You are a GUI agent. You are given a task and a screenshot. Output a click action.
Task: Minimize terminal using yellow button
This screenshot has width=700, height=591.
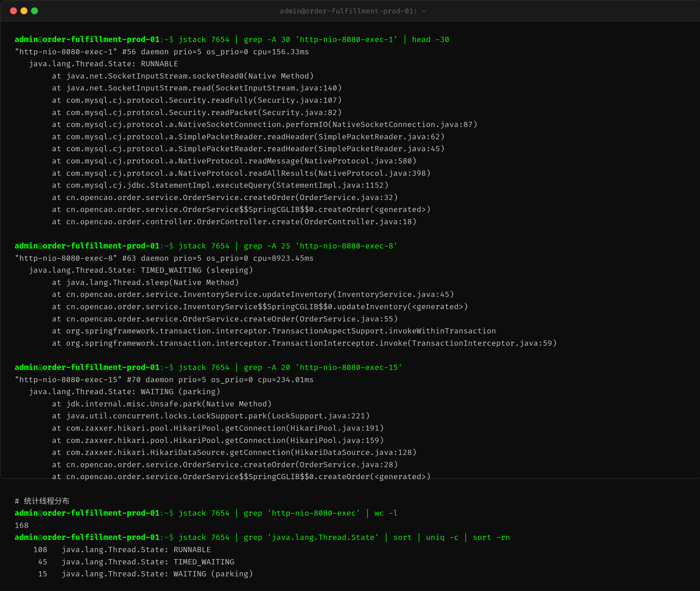[x=24, y=11]
